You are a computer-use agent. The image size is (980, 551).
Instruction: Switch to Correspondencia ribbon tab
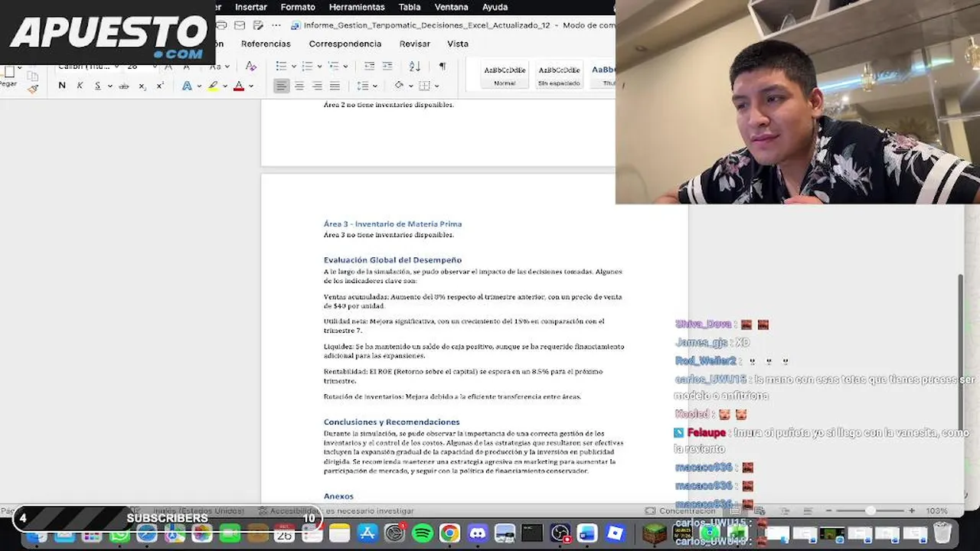click(x=345, y=44)
